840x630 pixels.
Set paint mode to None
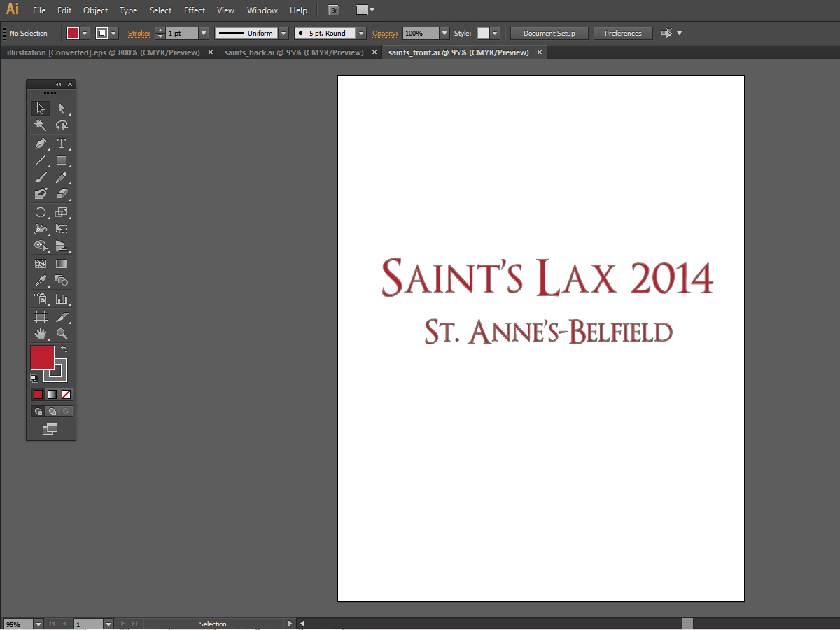[66, 394]
